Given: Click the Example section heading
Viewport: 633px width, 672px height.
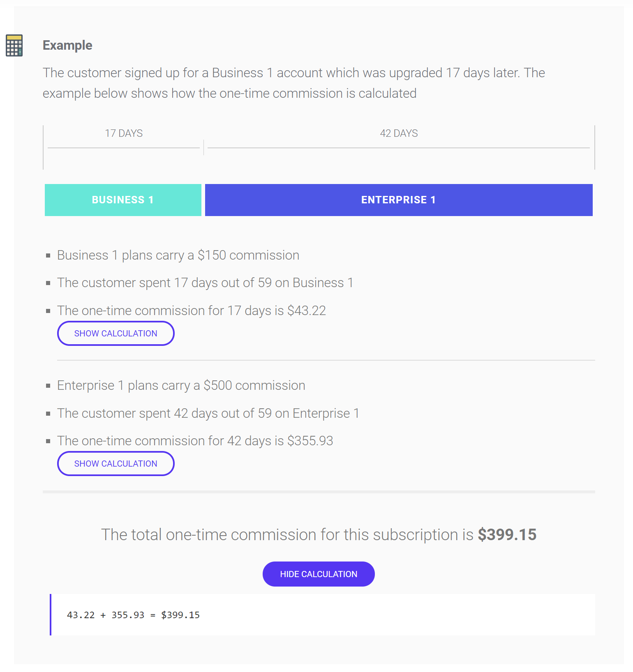Looking at the screenshot, I should 67,45.
